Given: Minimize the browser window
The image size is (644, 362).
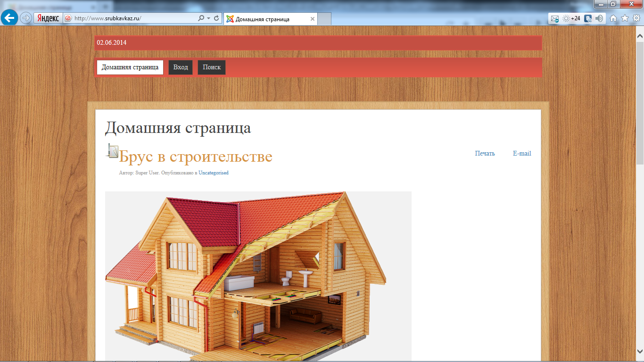Looking at the screenshot, I should (601, 4).
